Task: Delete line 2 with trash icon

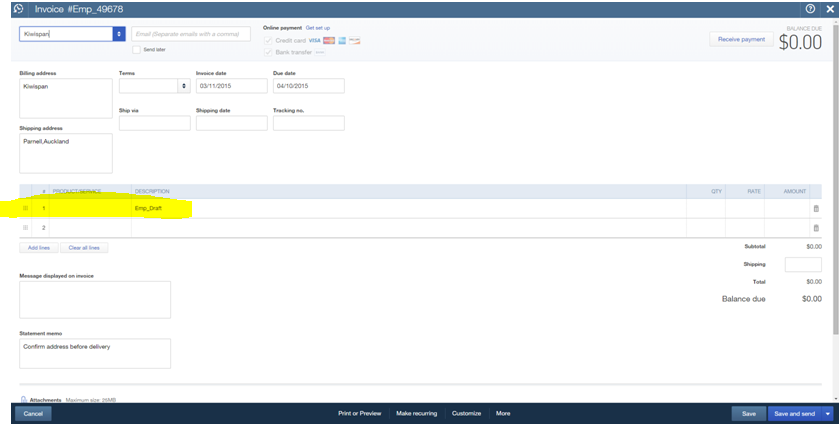Action: tap(815, 228)
